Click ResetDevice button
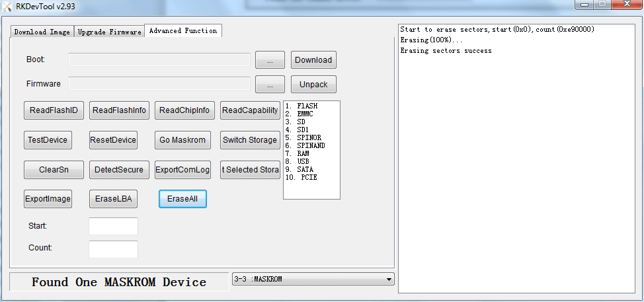Image resolution: width=644 pixels, height=302 pixels. tap(113, 140)
